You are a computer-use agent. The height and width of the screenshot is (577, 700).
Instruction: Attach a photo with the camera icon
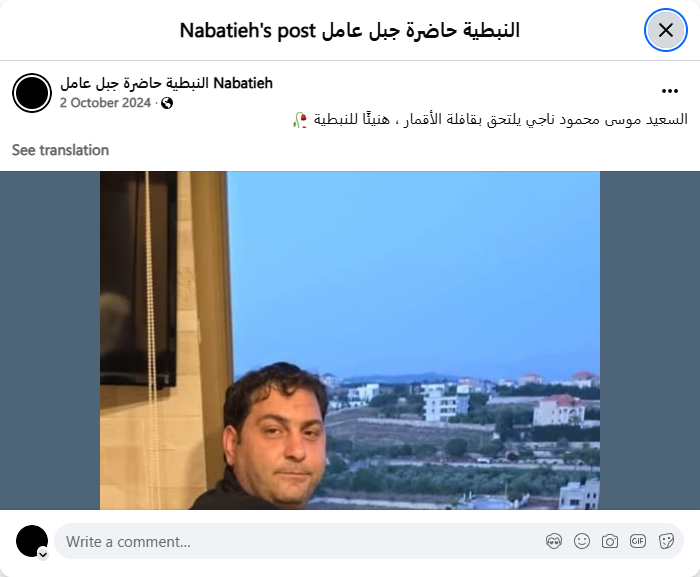pos(610,541)
